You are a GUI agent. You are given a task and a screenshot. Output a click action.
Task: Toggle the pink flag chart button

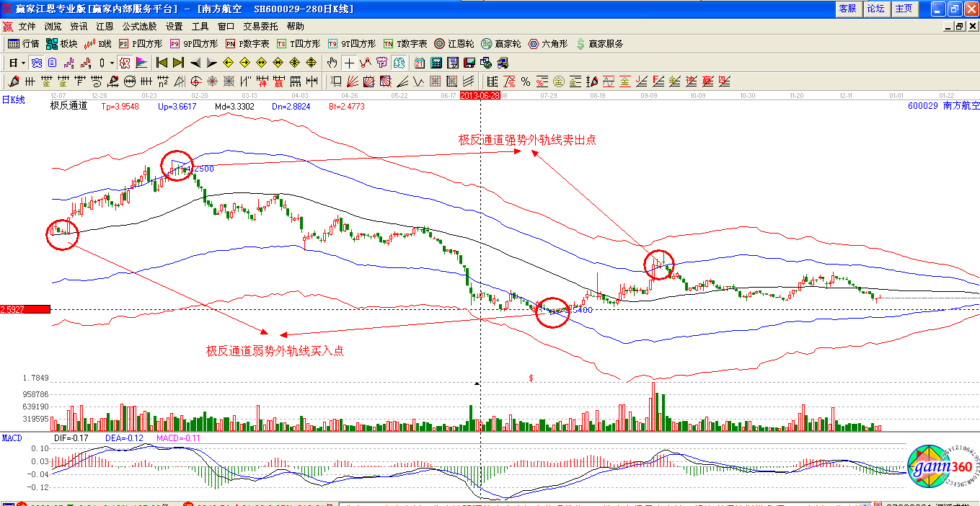[142, 63]
